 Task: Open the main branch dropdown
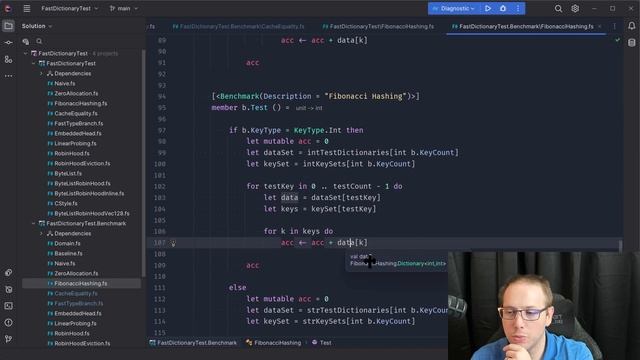(x=124, y=8)
